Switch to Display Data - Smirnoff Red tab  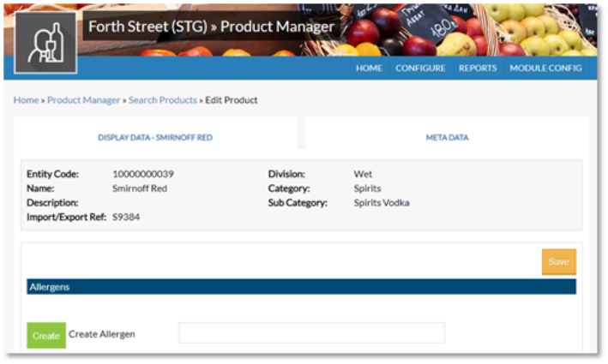[155, 137]
